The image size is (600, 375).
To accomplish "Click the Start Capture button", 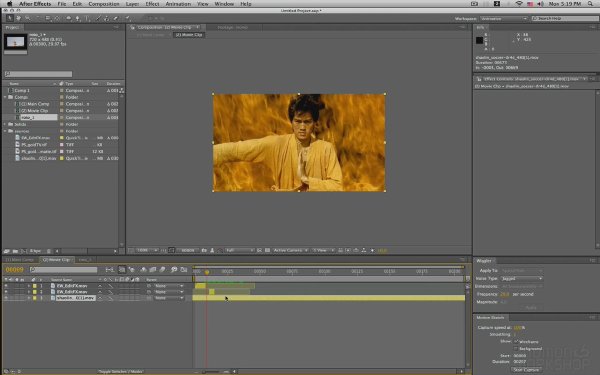I will pos(526,370).
